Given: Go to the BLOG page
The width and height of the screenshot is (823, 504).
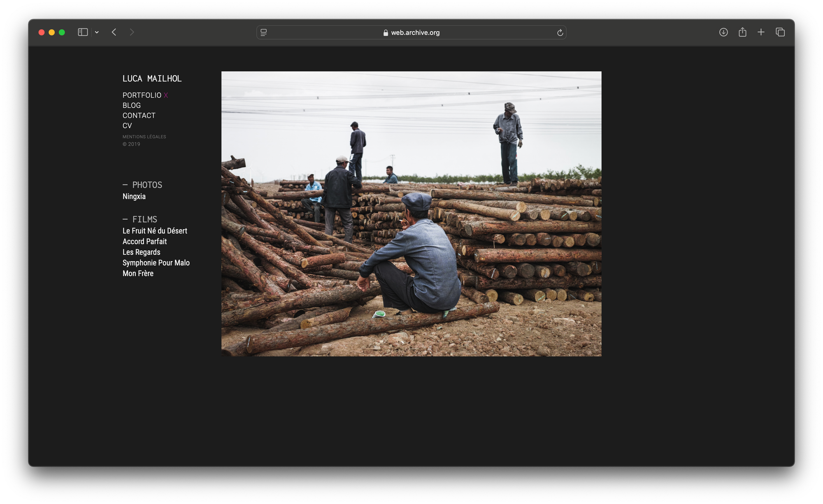Looking at the screenshot, I should 131,106.
